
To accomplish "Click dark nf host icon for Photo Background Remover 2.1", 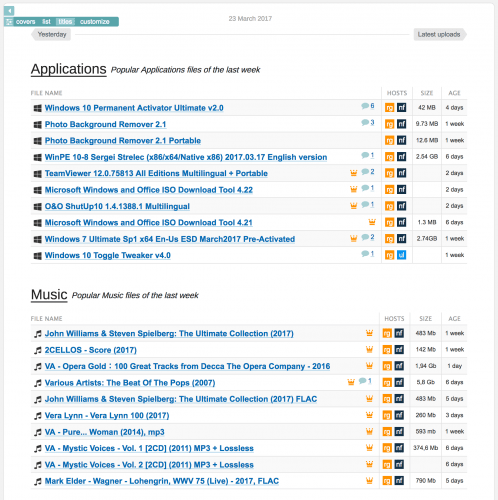I will point(402,124).
